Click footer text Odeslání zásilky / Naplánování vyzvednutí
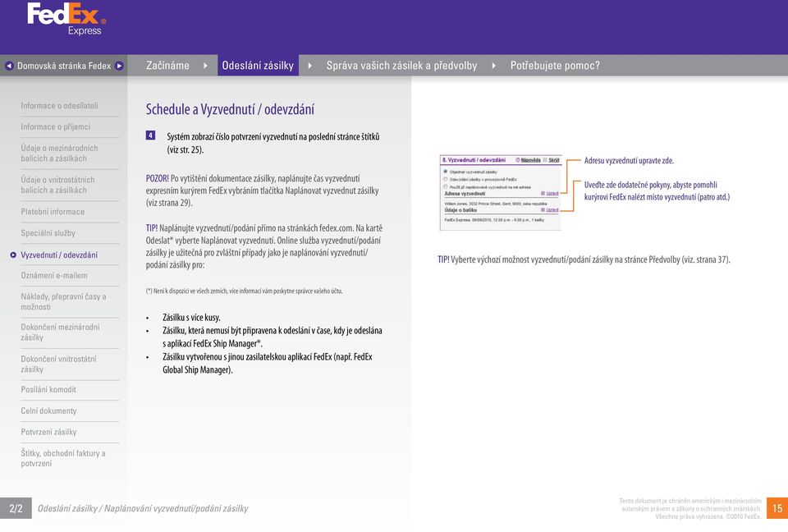The width and height of the screenshot is (788, 532). pos(143,508)
